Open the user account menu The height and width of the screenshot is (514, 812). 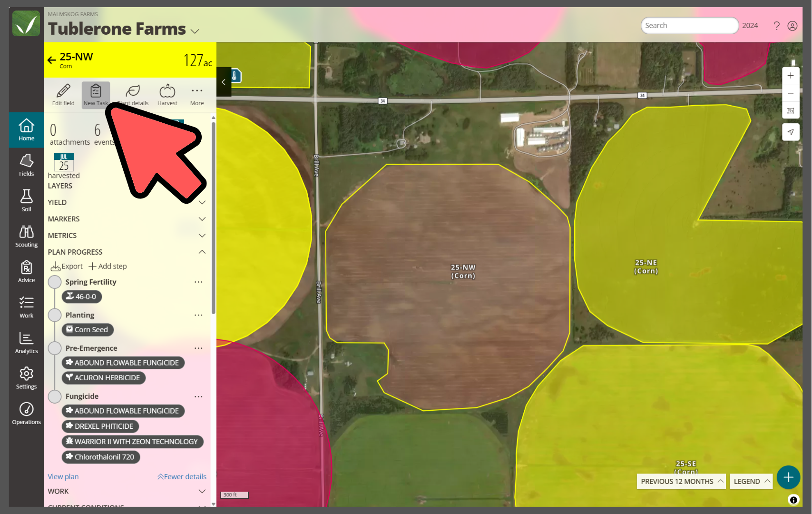pos(792,26)
